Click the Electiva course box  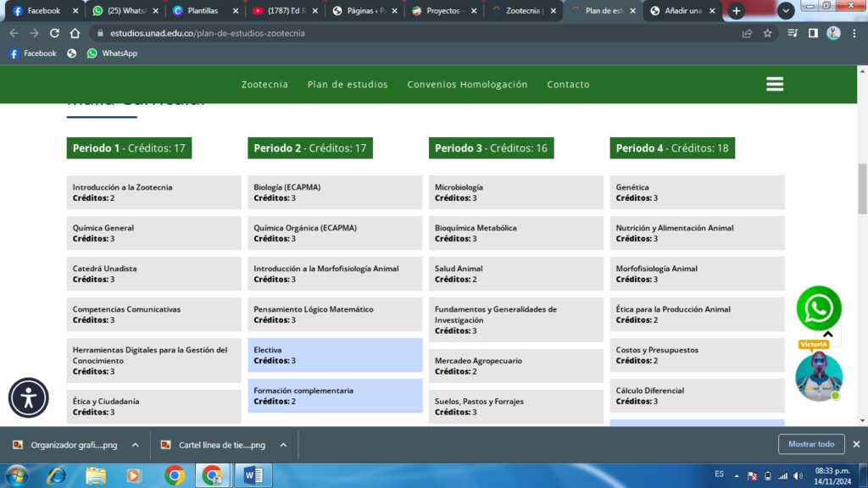click(x=335, y=355)
